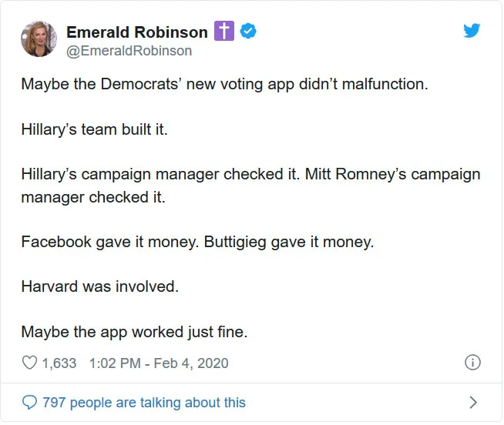Click the 'Facebook gave it money' sentence

click(110, 242)
